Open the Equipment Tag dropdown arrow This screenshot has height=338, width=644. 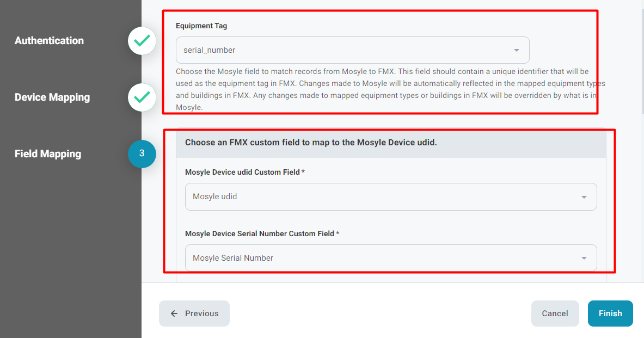pyautogui.click(x=516, y=50)
